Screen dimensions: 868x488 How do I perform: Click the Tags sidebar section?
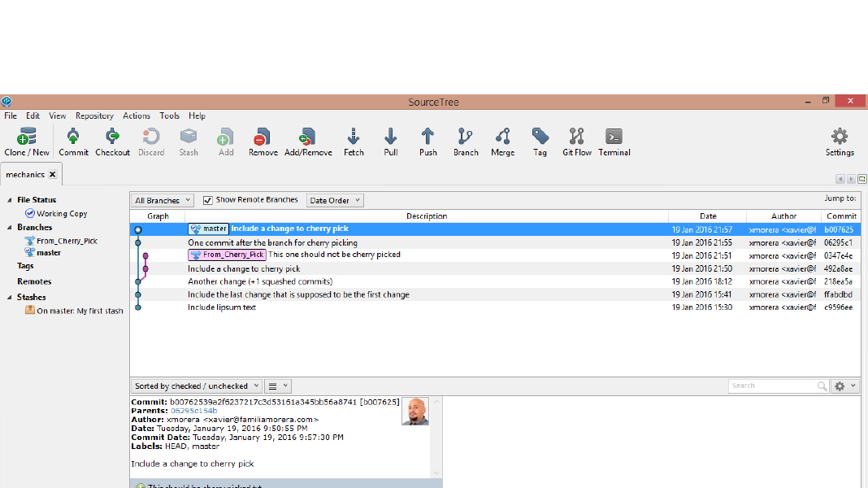pos(25,266)
